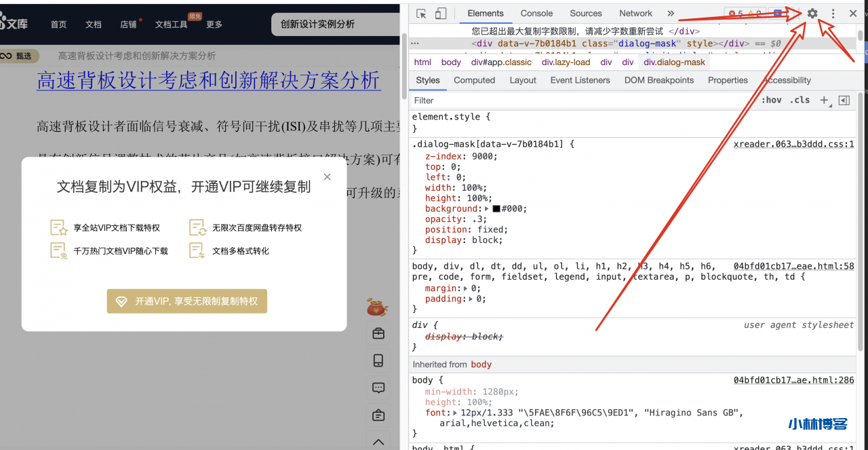Toggle the .cls element classes panel
Screen dimensions: 868x450
(801, 100)
